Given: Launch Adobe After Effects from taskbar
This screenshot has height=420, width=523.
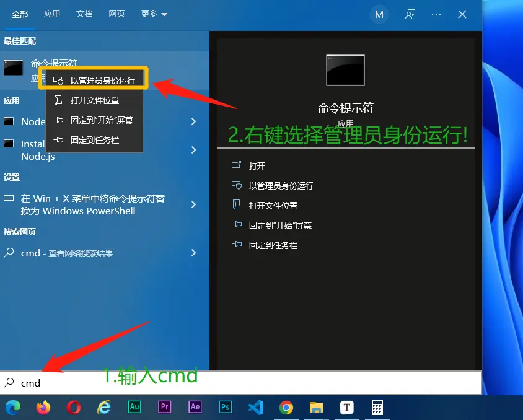Looking at the screenshot, I should pos(195,407).
